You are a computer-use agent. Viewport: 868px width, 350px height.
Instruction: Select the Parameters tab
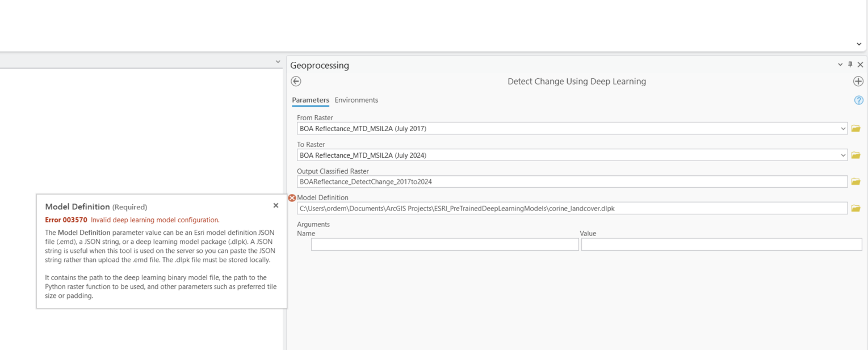[310, 100]
